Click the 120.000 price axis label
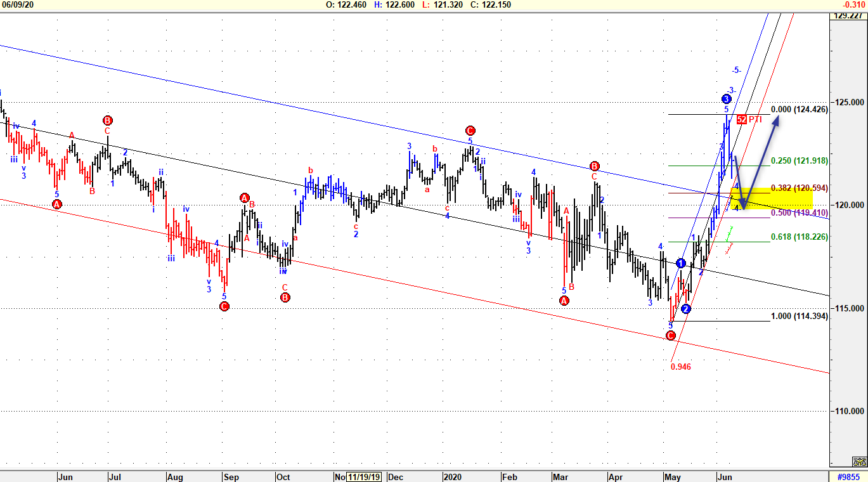The height and width of the screenshot is (482, 868). point(850,205)
